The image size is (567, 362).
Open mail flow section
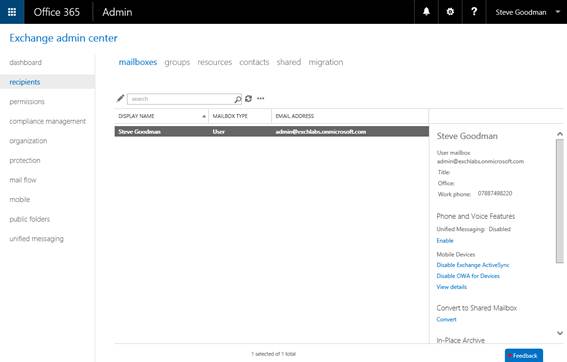23,180
